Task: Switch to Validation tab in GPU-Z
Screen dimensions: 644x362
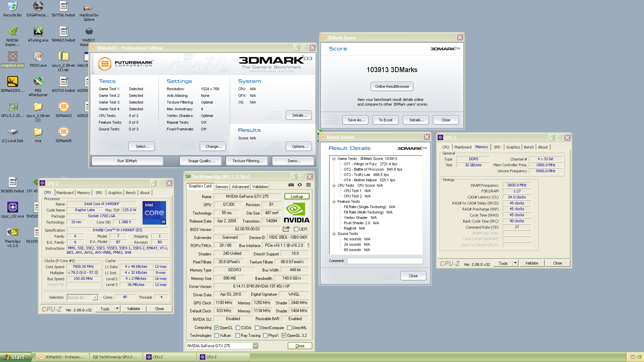Action: (x=260, y=187)
